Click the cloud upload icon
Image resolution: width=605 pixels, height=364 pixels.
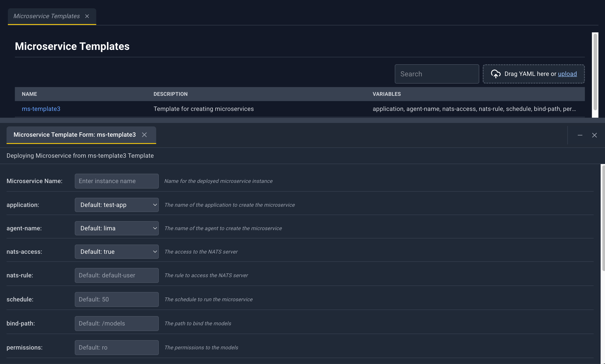tap(496, 74)
